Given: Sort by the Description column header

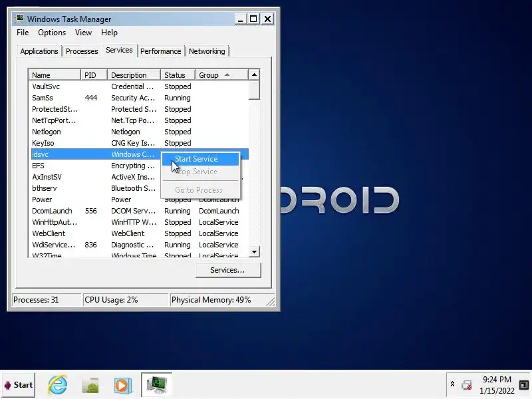Looking at the screenshot, I should [134, 75].
